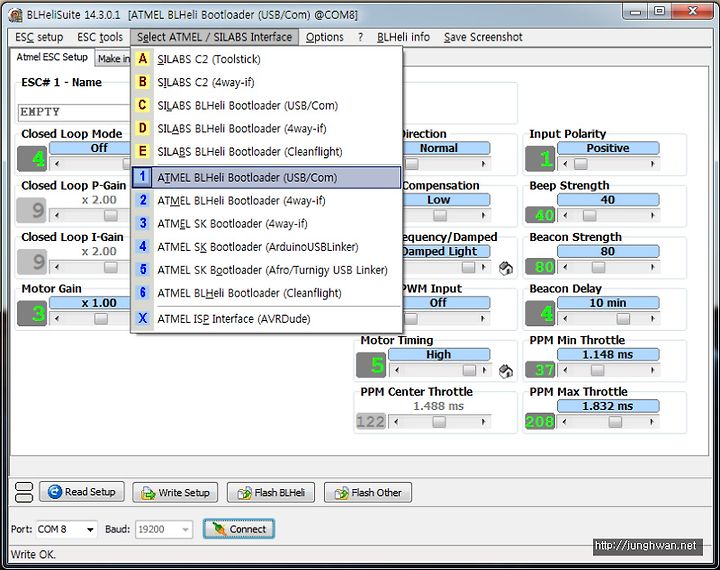Viewport: 720px width, 570px height.
Task: Open the question mark help menu
Action: [x=360, y=37]
